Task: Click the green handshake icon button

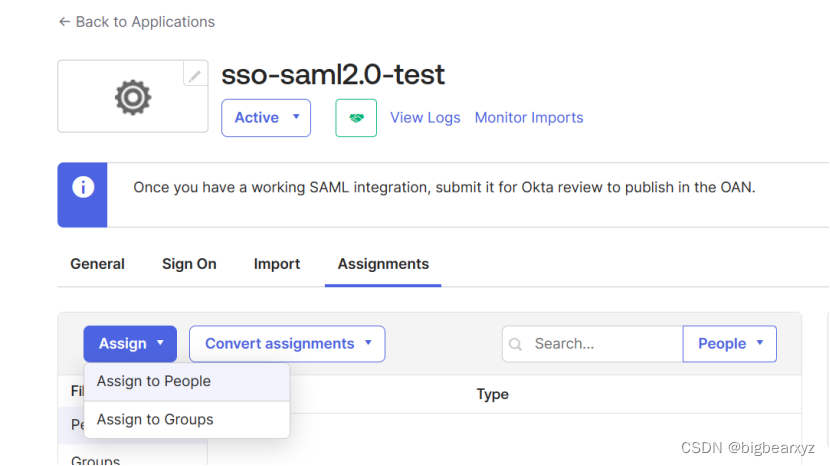Action: [x=356, y=118]
